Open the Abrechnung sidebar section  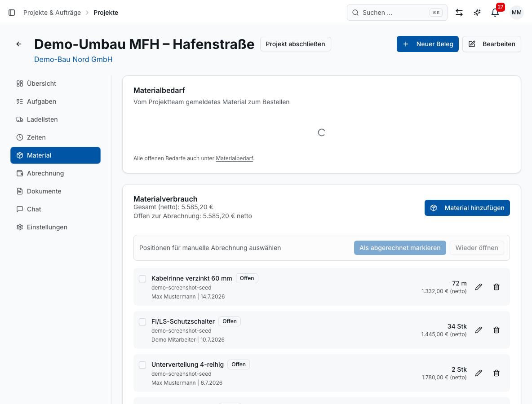click(55, 173)
